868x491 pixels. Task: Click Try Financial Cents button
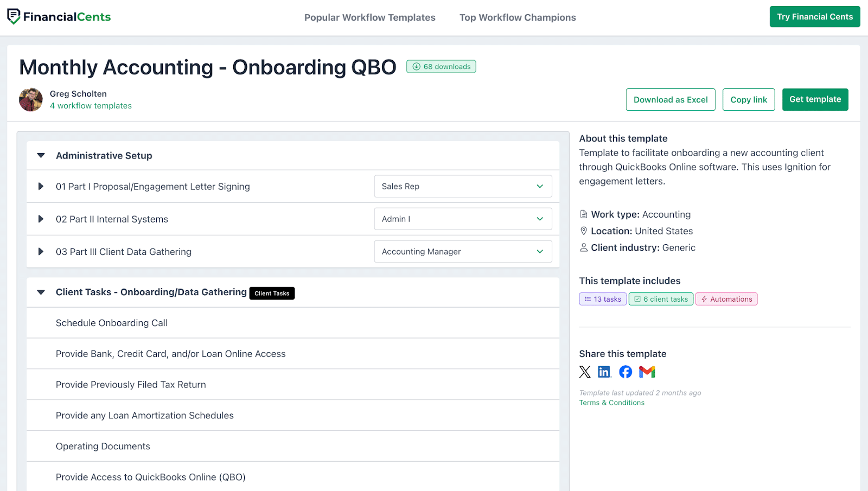click(815, 17)
